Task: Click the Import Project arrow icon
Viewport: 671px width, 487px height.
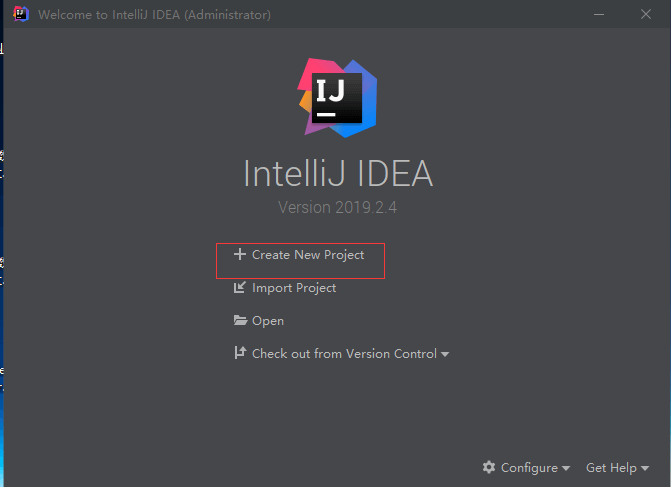Action: [x=240, y=287]
